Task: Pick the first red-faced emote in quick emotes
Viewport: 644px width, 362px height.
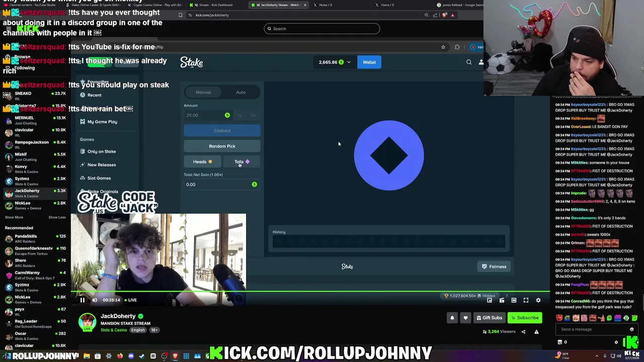Action: coord(559,318)
